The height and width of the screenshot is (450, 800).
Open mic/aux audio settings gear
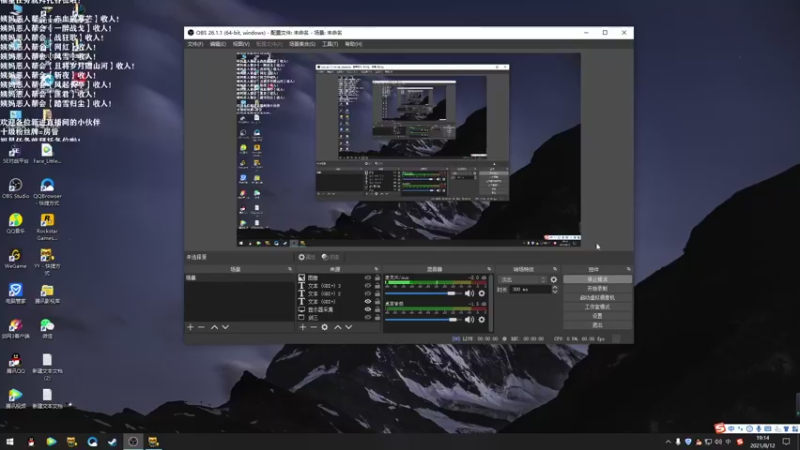tap(482, 293)
